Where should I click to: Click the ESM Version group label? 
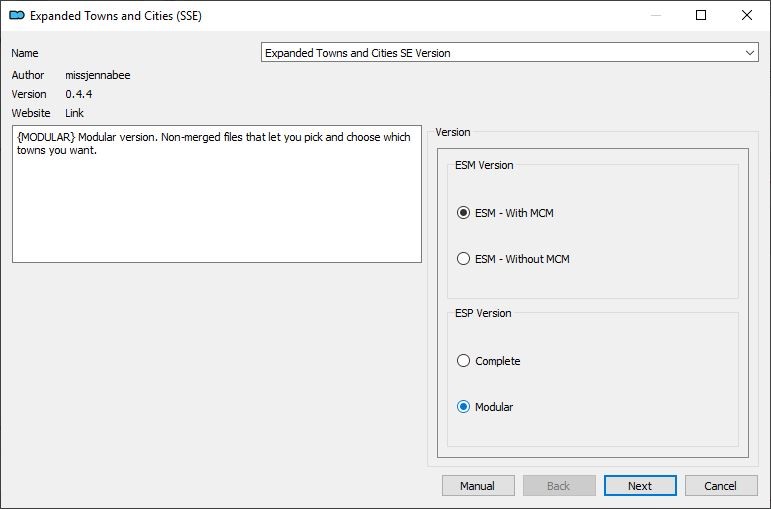point(484,165)
